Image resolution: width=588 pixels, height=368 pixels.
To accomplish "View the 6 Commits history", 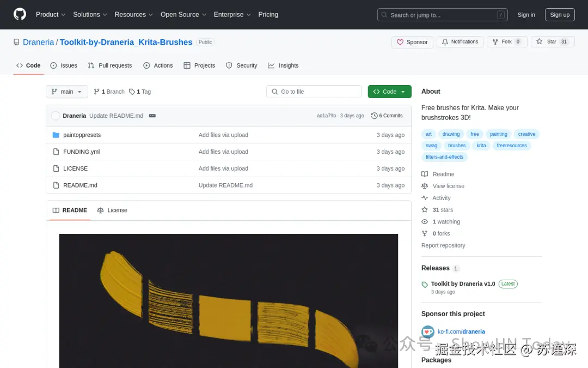I will pos(387,116).
